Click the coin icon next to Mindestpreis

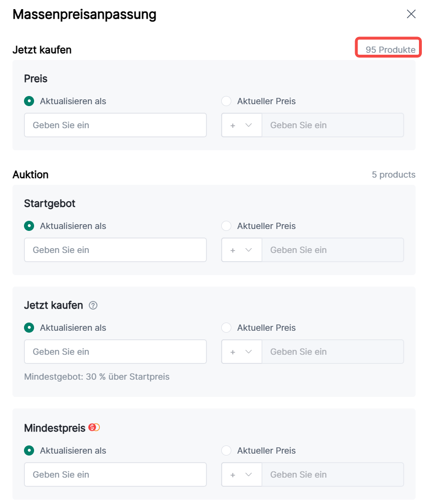[x=94, y=427]
